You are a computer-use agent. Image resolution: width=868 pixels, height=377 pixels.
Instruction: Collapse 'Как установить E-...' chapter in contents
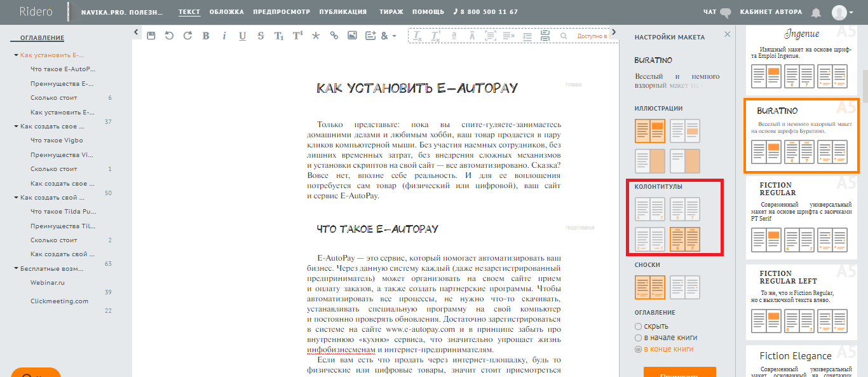[16, 55]
